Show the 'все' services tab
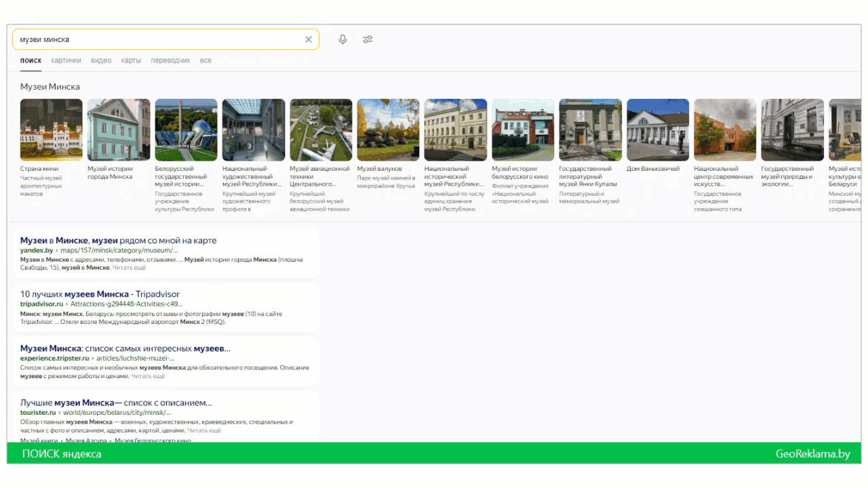868x488 pixels. pos(205,60)
